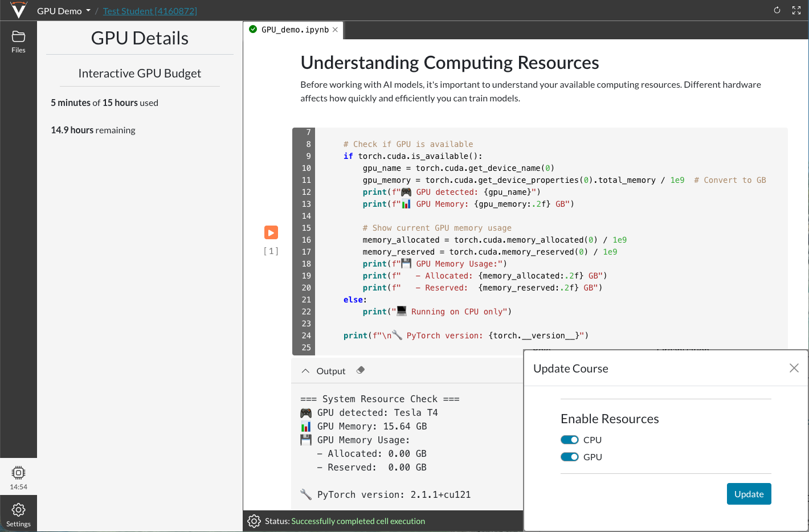Close the GPU_demo.ipynb tab
809x532 pixels.
[335, 30]
